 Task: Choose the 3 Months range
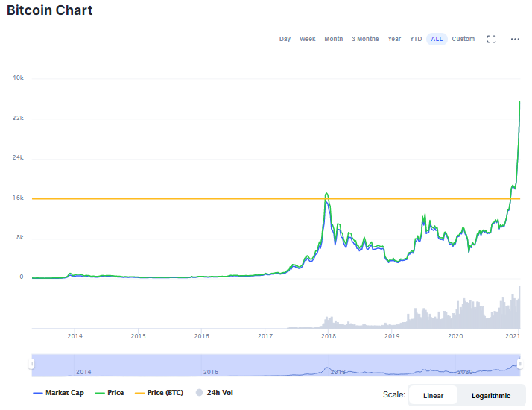365,39
